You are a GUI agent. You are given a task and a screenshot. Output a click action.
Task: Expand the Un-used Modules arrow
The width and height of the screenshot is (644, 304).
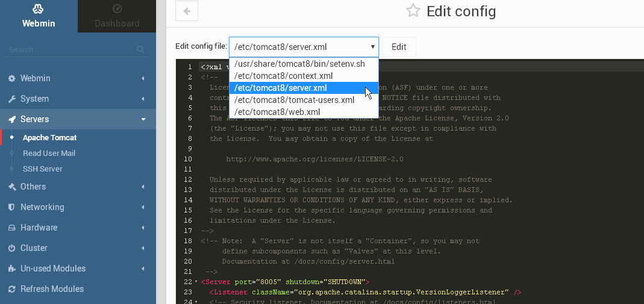click(x=143, y=268)
